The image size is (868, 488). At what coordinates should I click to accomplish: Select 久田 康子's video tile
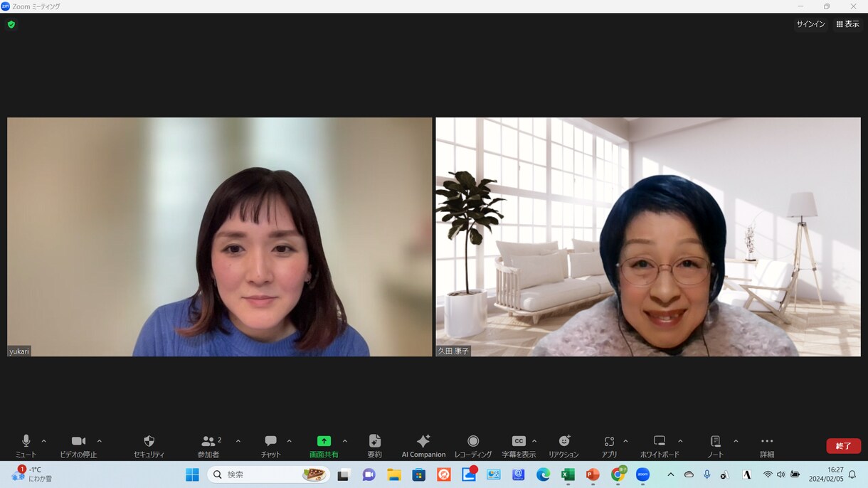coord(648,237)
